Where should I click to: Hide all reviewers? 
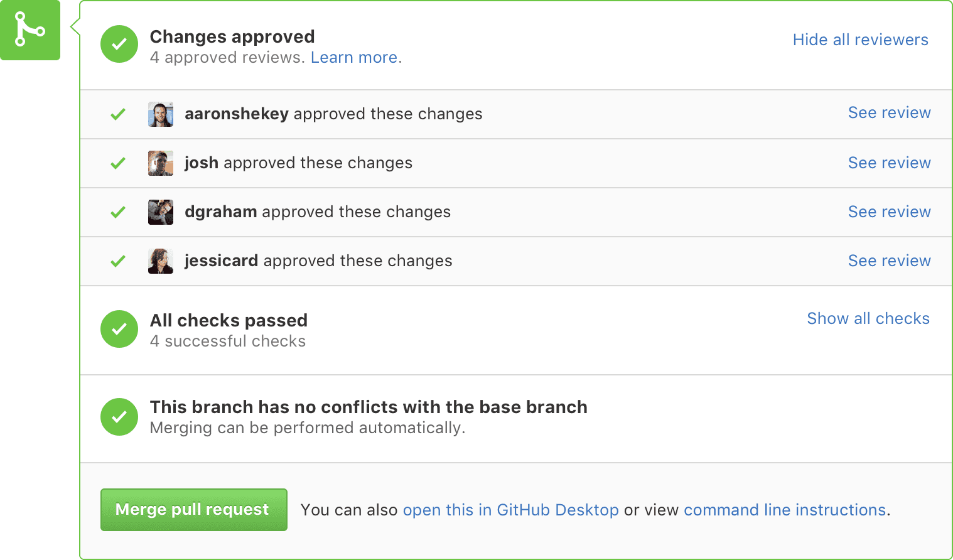(x=860, y=40)
